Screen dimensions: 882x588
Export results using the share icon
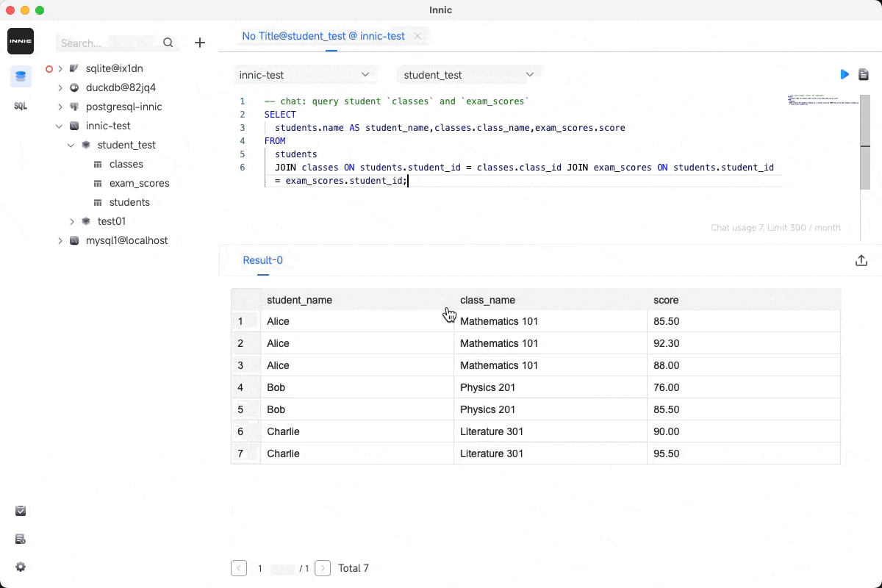[861, 260]
